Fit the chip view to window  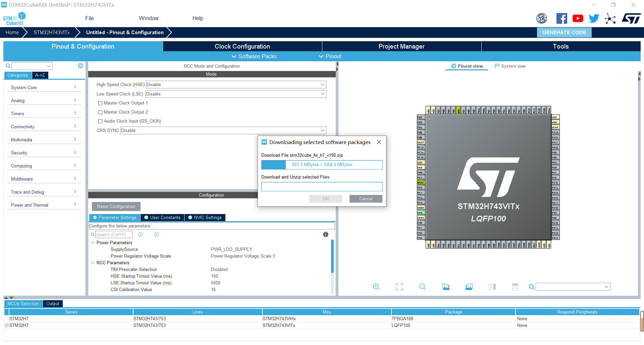399,287
